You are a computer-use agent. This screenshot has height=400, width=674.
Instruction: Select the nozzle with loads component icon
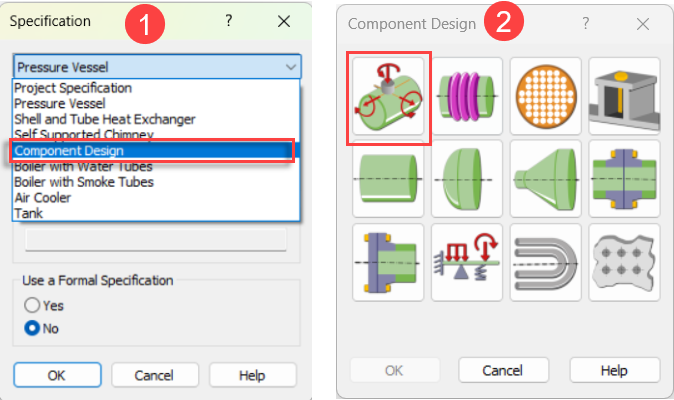coord(389,99)
